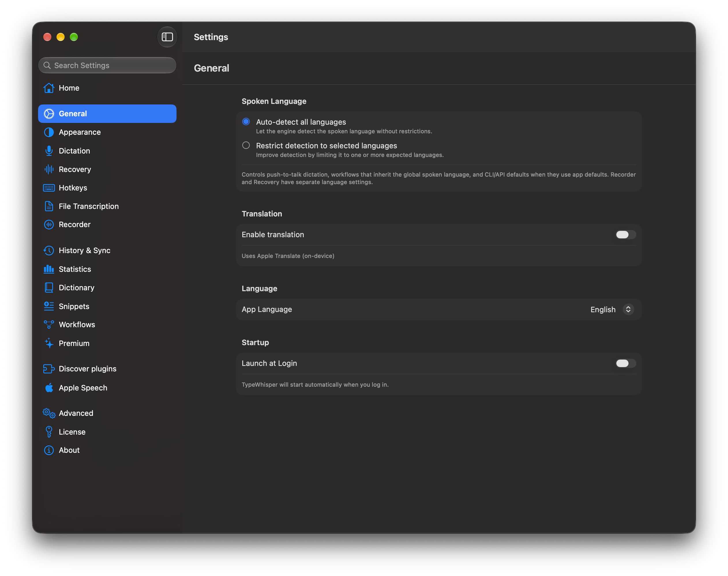The height and width of the screenshot is (576, 728).
Task: Click the File Transcription document icon
Action: point(49,206)
